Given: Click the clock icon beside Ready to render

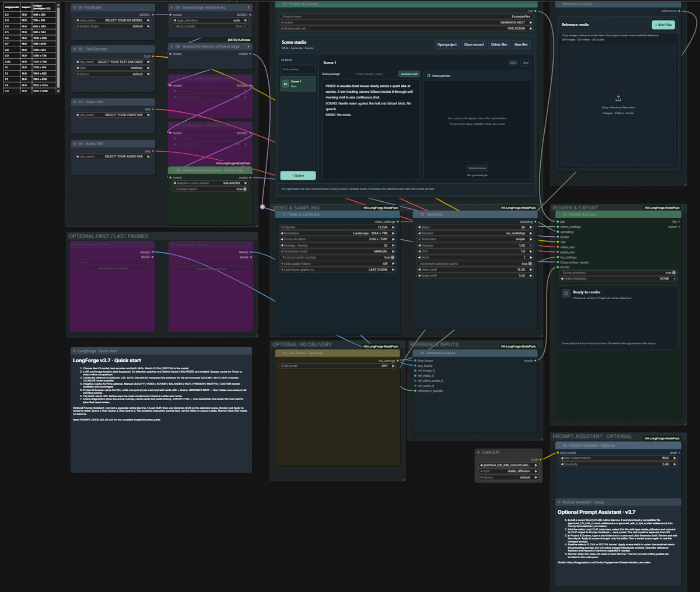Looking at the screenshot, I should click(x=566, y=294).
